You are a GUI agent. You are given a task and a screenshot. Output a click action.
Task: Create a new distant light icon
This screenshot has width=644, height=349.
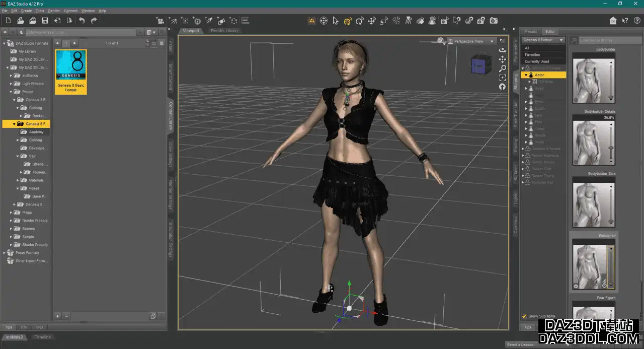[x=173, y=21]
